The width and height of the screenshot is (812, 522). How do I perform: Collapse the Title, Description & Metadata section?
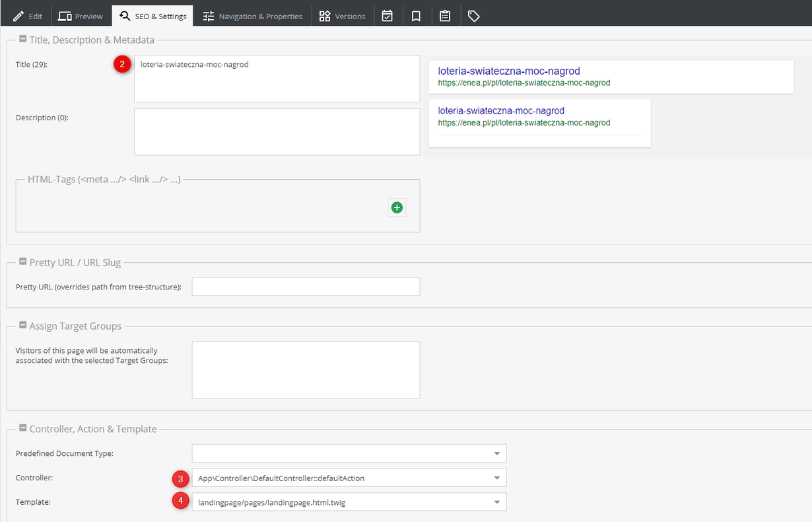click(x=23, y=40)
